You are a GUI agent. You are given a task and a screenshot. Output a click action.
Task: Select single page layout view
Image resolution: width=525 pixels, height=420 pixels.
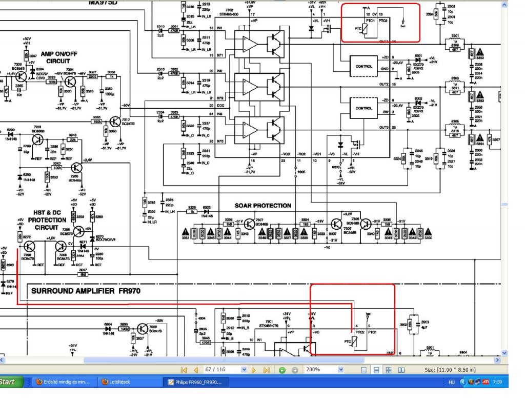coord(364,370)
